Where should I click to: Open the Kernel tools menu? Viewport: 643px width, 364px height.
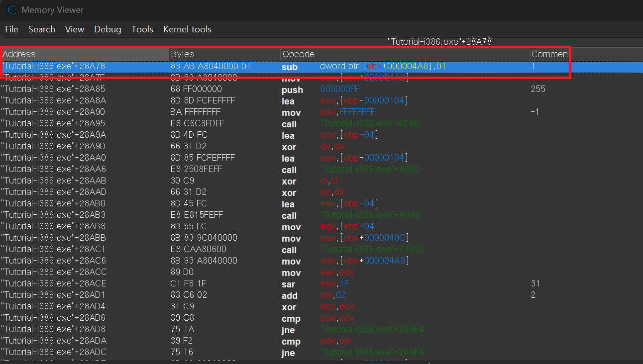click(187, 29)
